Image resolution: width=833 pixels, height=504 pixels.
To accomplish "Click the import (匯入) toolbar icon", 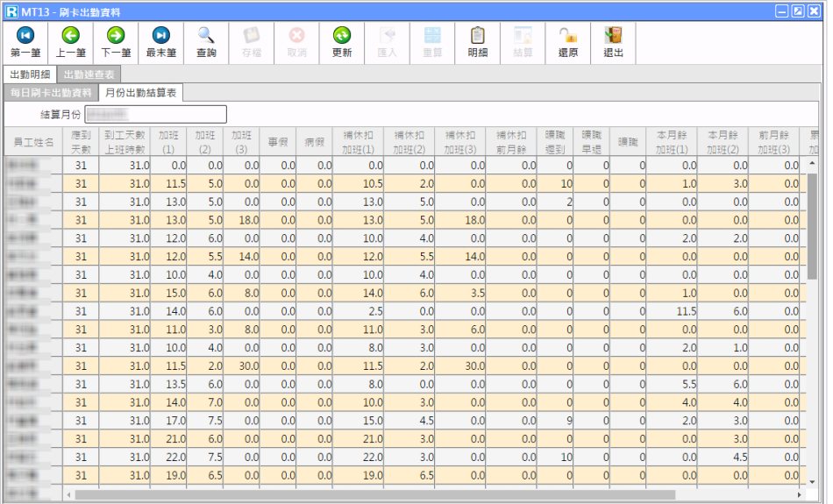I will (387, 42).
